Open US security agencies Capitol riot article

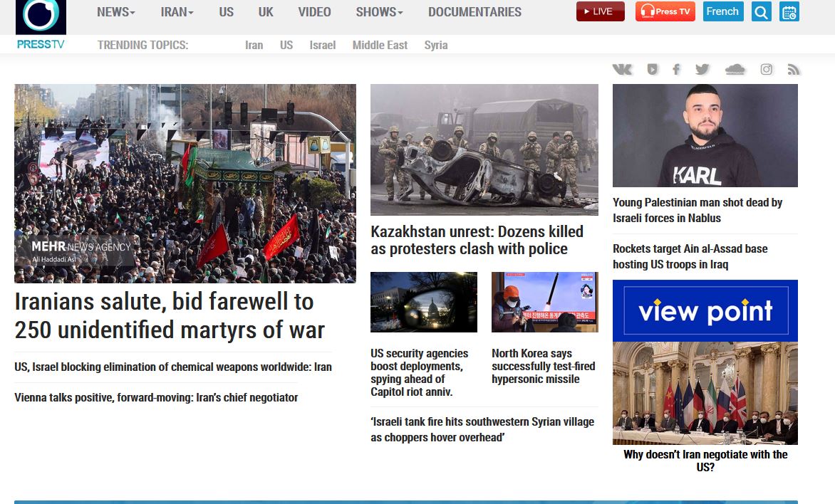420,372
